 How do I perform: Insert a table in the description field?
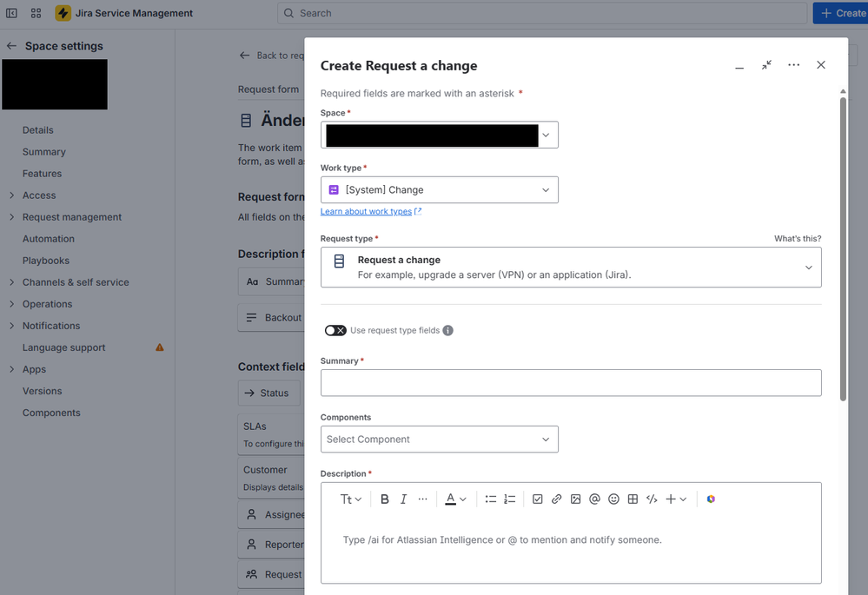[x=633, y=499]
